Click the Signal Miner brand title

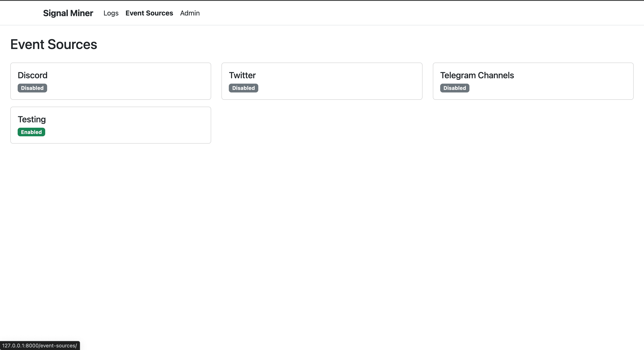pyautogui.click(x=68, y=13)
